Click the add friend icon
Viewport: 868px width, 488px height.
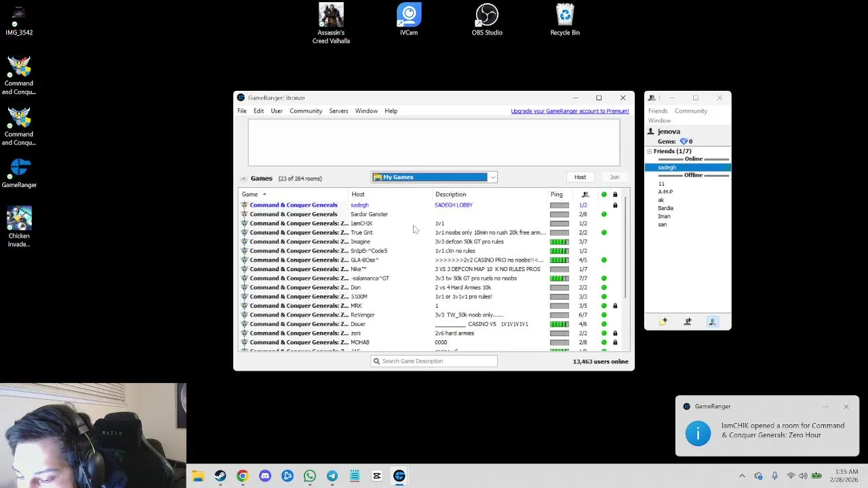688,321
